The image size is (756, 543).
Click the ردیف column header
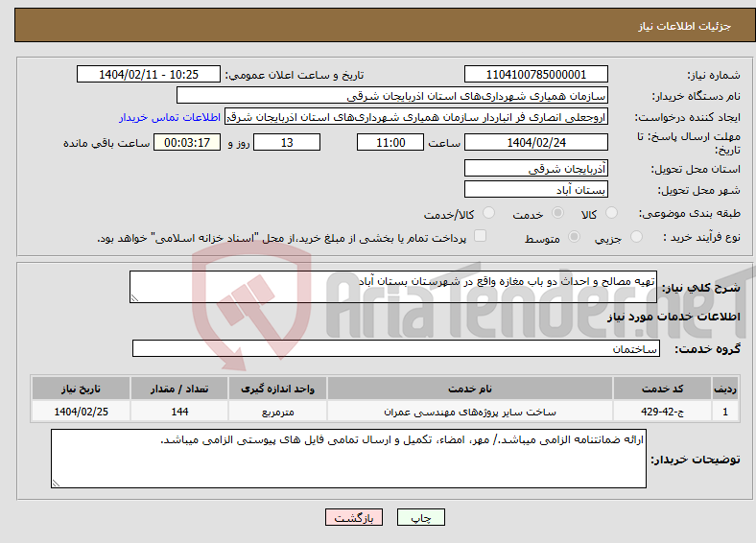tap(725, 389)
